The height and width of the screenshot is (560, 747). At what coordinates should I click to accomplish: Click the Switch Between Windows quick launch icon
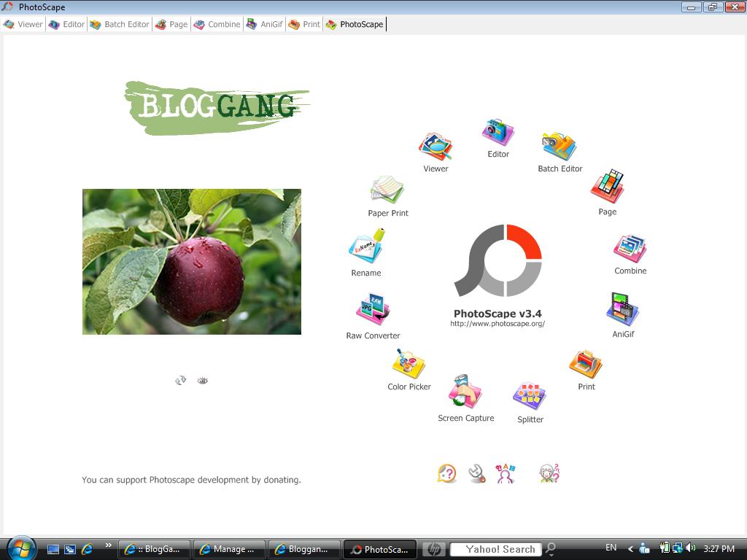pyautogui.click(x=70, y=549)
